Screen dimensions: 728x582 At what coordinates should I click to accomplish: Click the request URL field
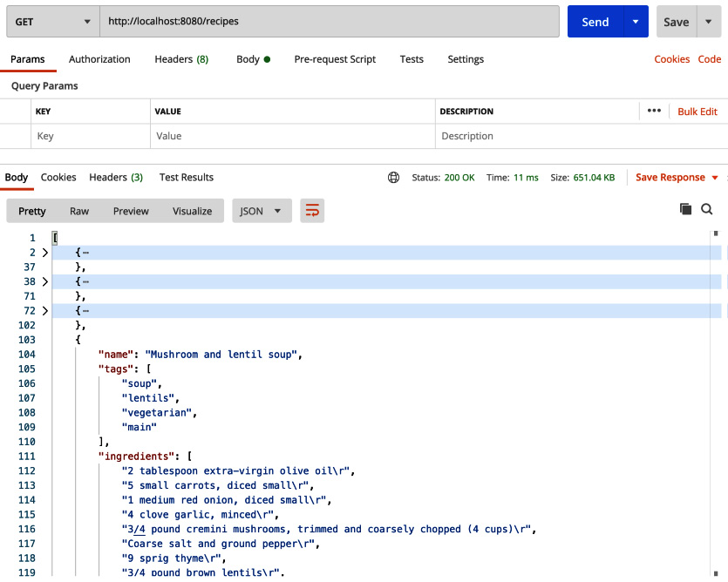click(x=330, y=22)
